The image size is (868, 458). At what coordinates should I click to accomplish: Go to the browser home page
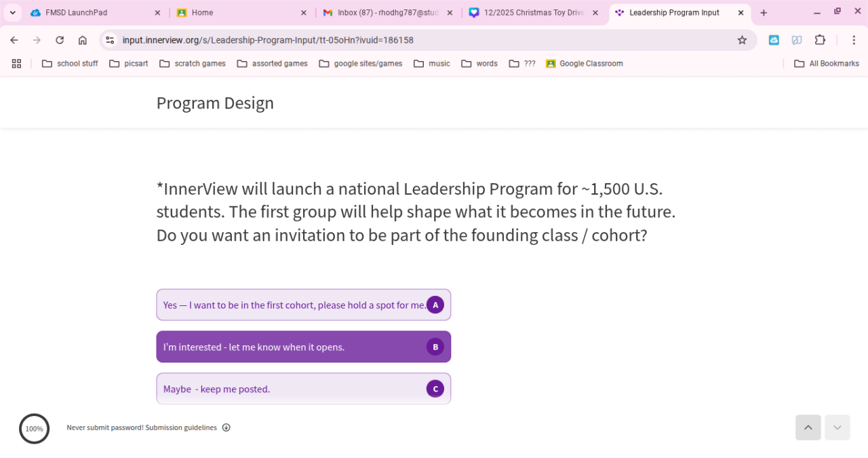coord(83,40)
